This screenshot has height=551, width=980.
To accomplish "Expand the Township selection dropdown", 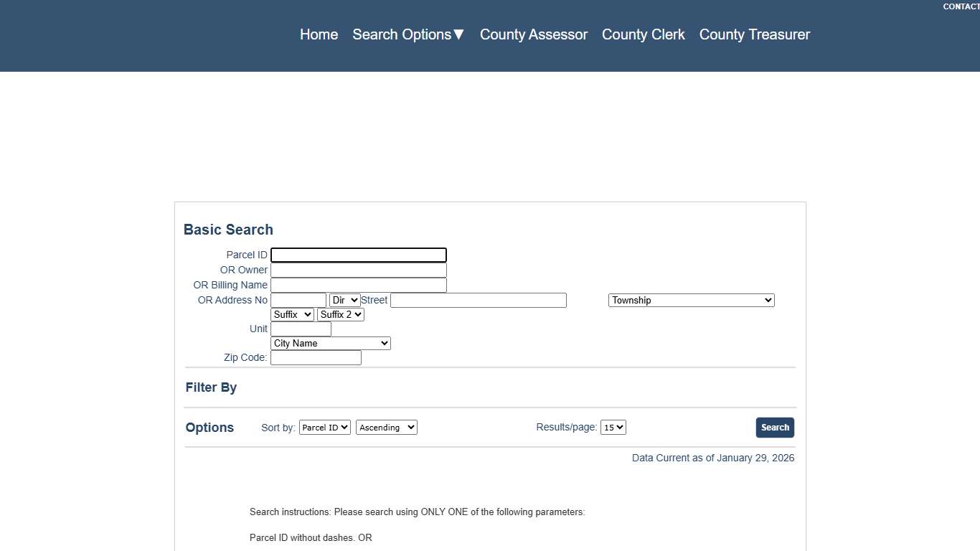I will click(x=690, y=300).
